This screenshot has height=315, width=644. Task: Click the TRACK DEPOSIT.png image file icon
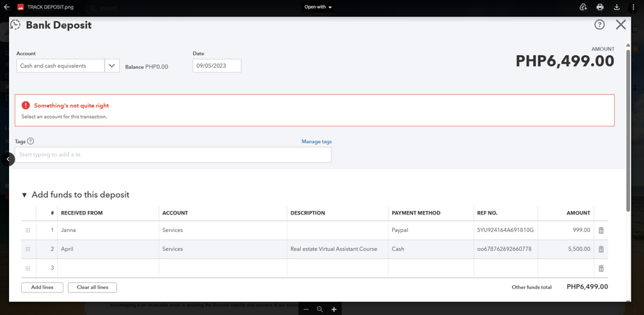pyautogui.click(x=20, y=7)
